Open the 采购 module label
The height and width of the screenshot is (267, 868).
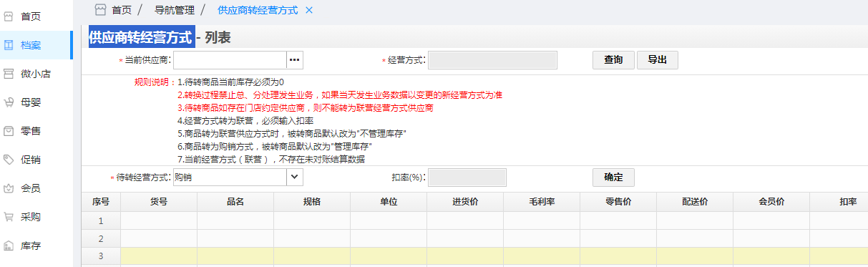pos(30,217)
